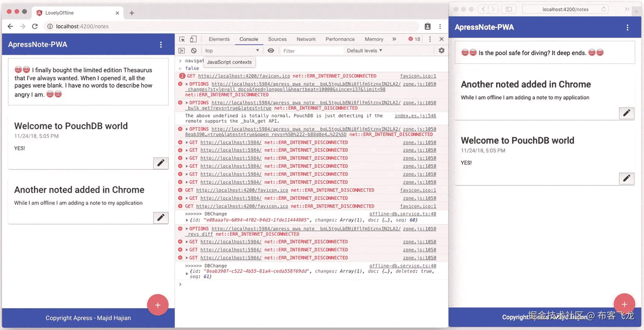The width and height of the screenshot is (644, 330).
Task: Activate the inspect element picker in DevTools
Action: click(x=182, y=39)
